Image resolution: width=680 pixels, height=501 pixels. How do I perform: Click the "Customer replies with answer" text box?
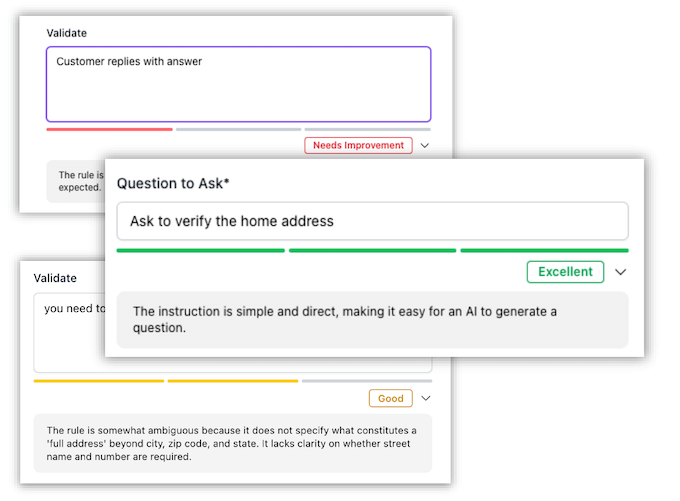(238, 84)
